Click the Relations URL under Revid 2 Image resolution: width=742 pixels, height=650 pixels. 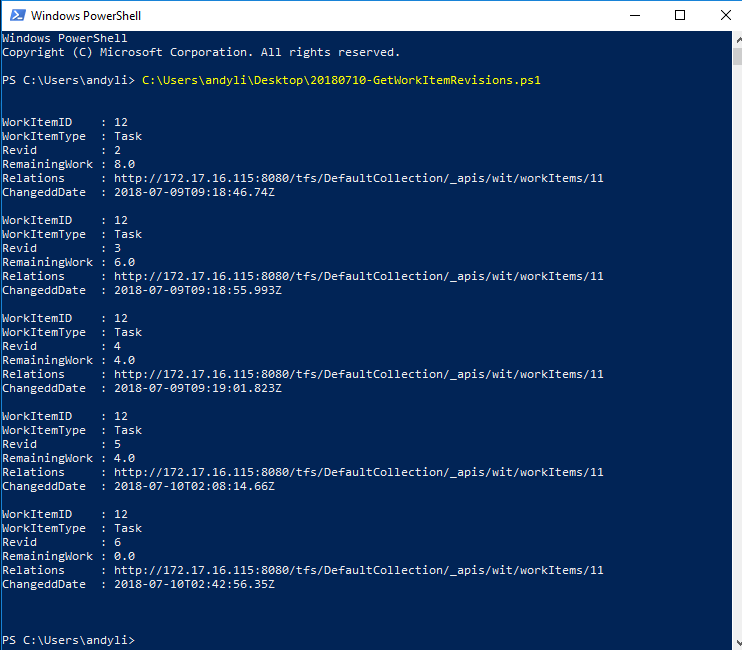[x=359, y=178]
